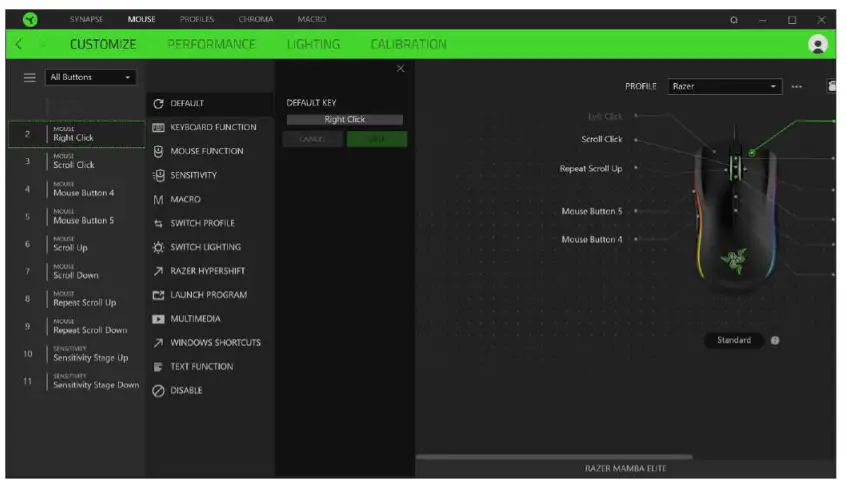The width and height of the screenshot is (847, 485).
Task: Select button 7 Scroll Down row
Action: [76, 272]
